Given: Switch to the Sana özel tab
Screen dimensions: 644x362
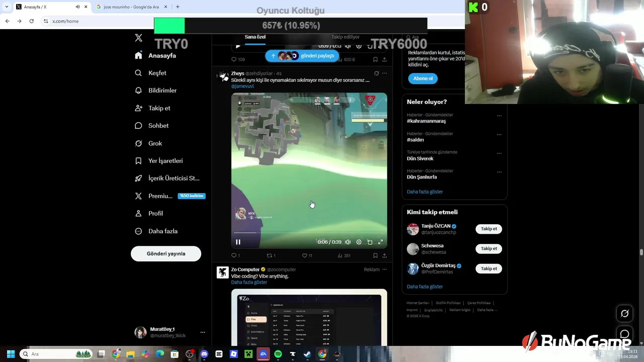Looking at the screenshot, I should click(255, 37).
